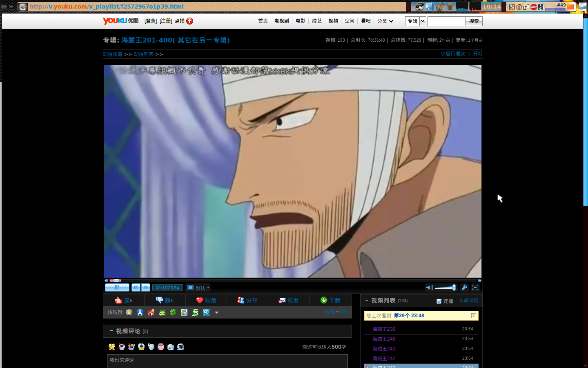This screenshot has height=368, width=588.
Task: Play 海贼王239 from the list
Action: (384, 329)
